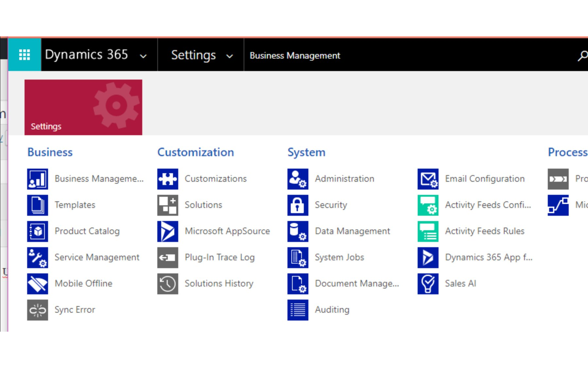588x368 pixels.
Task: Open the Product Catalog link
Action: pos(87,231)
